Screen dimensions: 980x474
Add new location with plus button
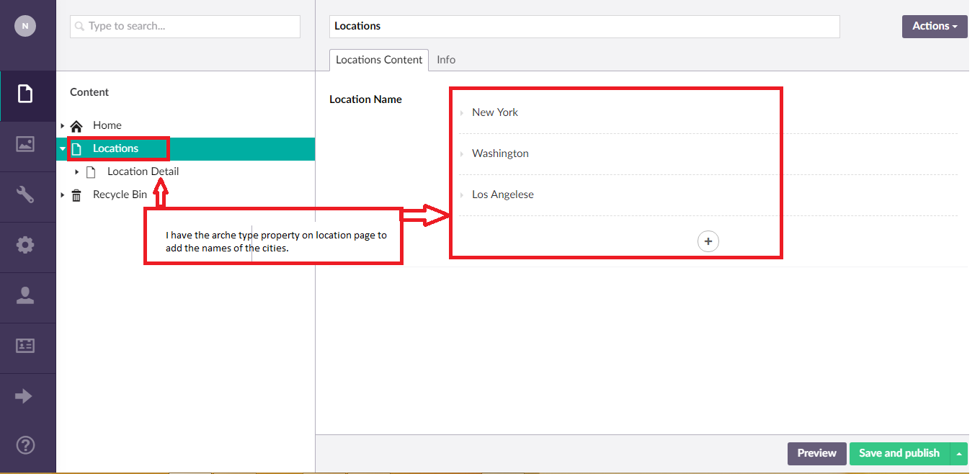[708, 241]
